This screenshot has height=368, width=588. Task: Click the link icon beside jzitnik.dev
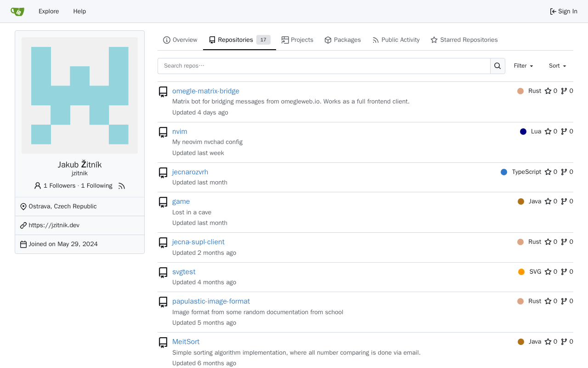(23, 225)
